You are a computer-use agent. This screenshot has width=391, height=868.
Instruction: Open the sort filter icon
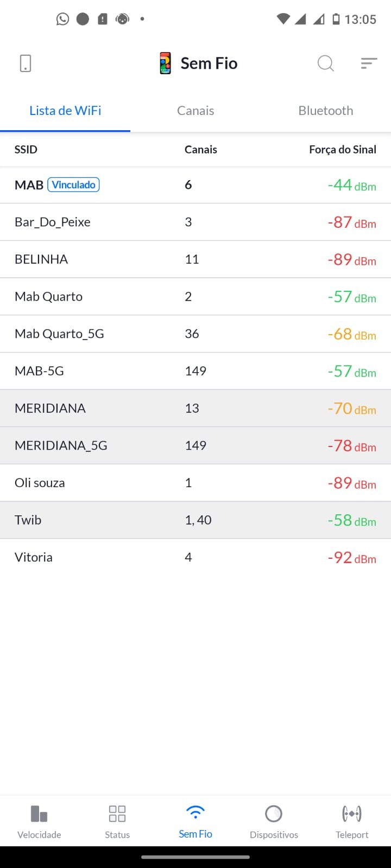coord(369,63)
